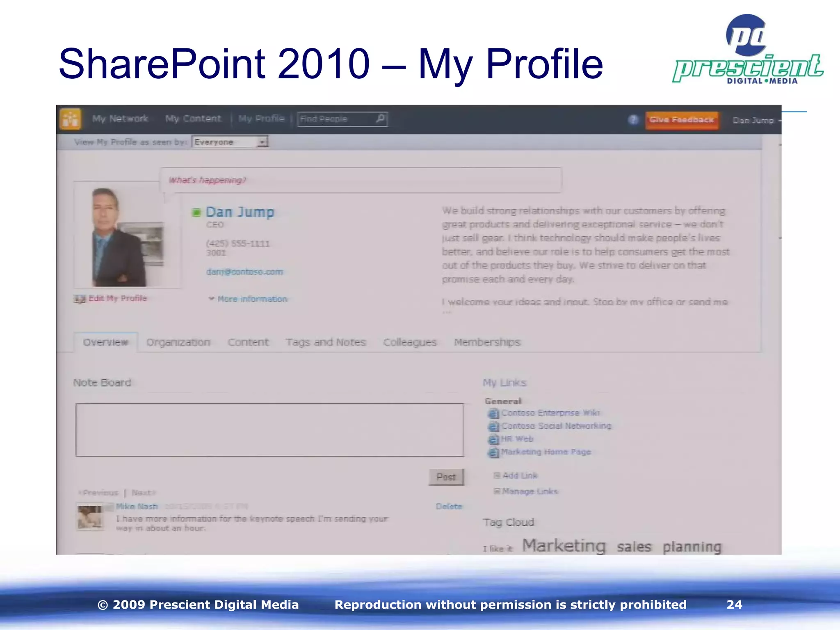Click the sales tag in Tag Cloud
Viewport: 840px width, 630px height.
[x=634, y=547]
